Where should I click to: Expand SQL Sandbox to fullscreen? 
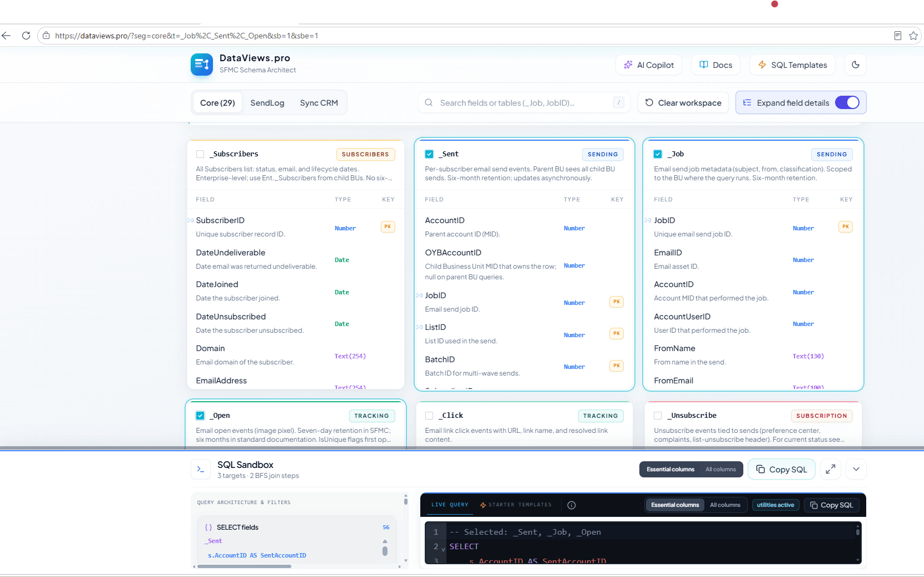pos(831,469)
